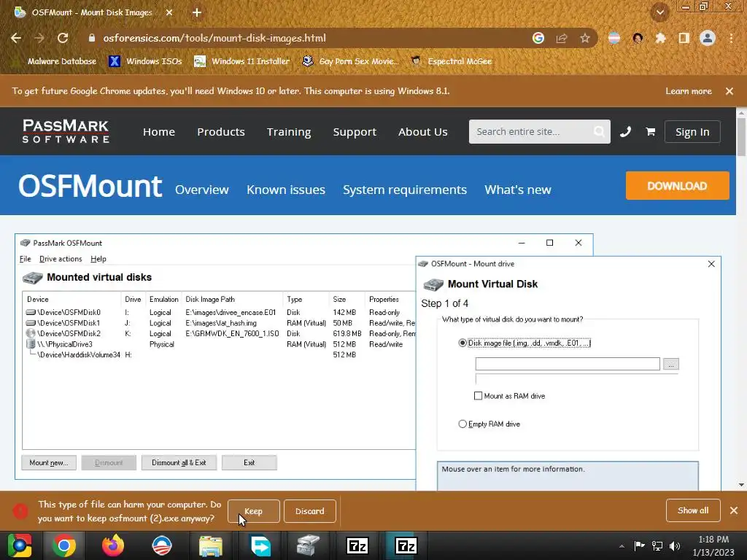This screenshot has height=560, width=747.
Task: Click Learn more on Chrome update notice
Action: click(689, 91)
